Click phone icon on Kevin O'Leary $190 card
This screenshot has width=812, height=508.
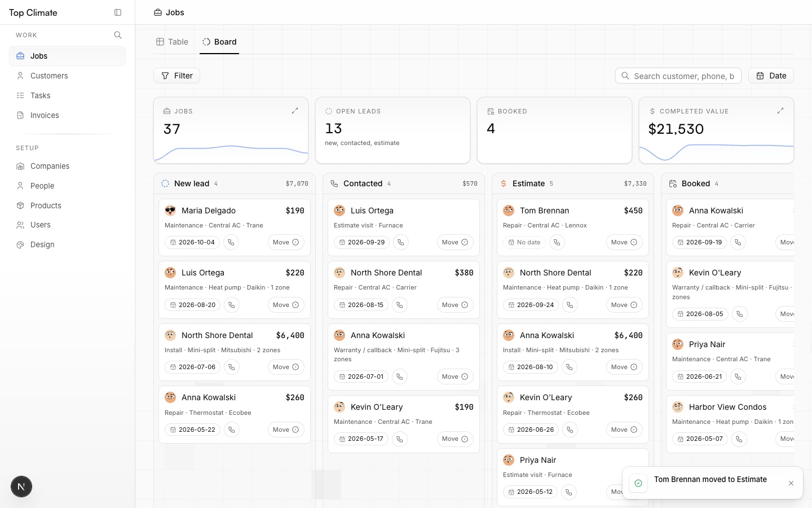[x=399, y=439]
